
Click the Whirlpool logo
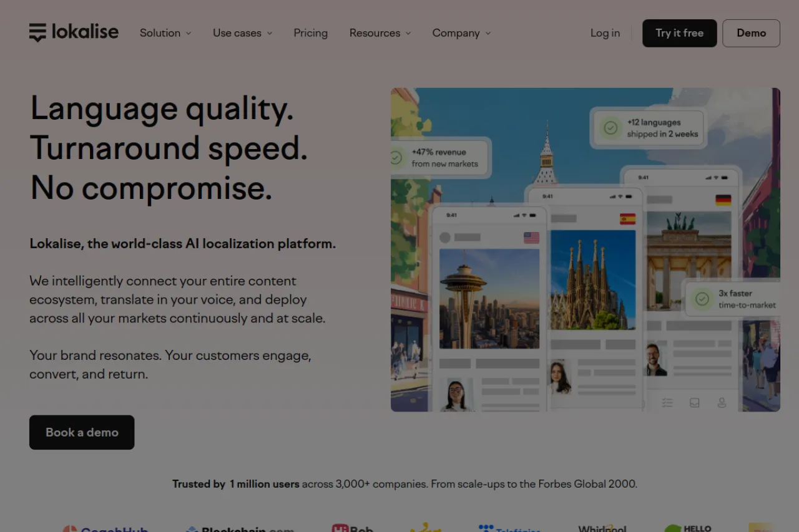[x=602, y=528]
